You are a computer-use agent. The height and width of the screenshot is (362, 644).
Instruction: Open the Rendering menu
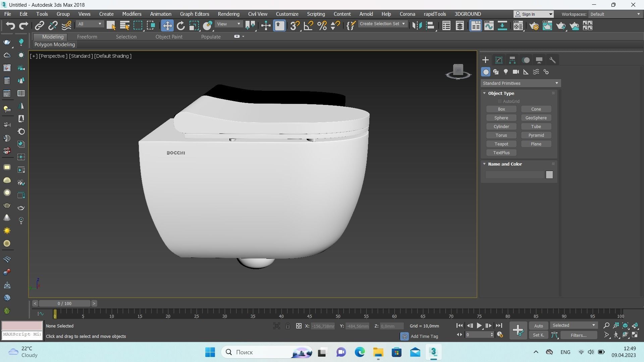click(228, 14)
